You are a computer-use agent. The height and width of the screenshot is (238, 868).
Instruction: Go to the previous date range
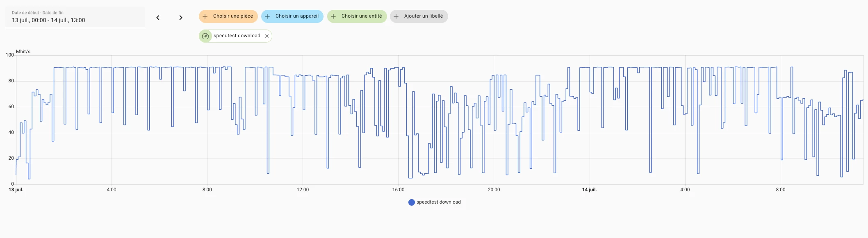(x=158, y=18)
